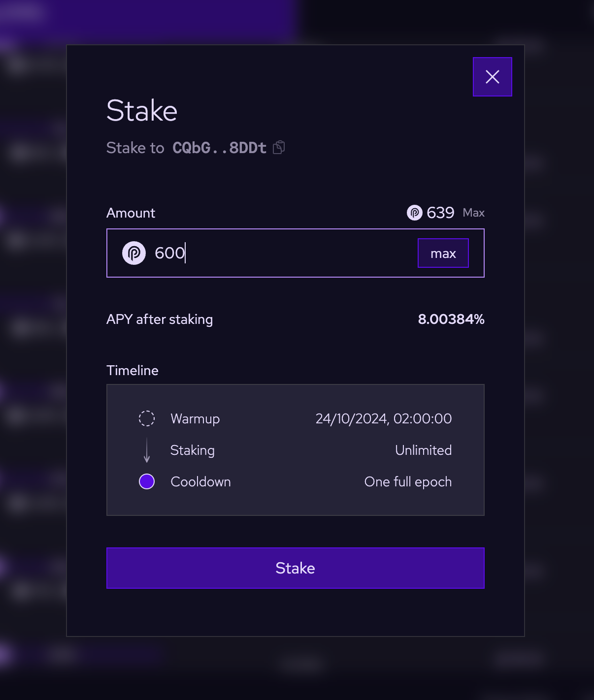Click the Cooldown timeline label
This screenshot has width=594, height=700.
pos(200,481)
